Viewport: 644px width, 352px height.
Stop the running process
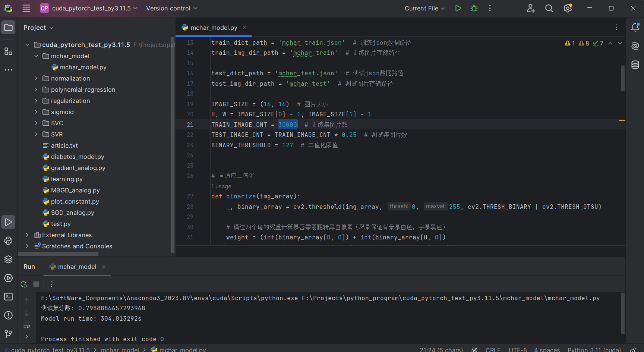tap(36, 284)
